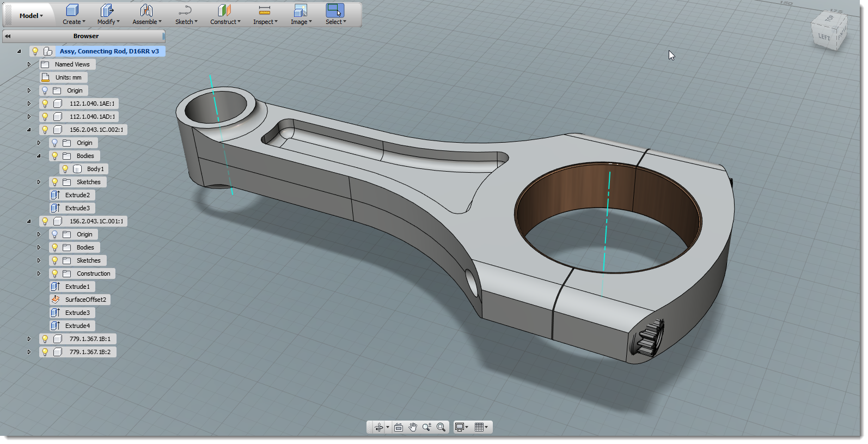Expand component 112.1.040.1AD:1
Viewport: 868px width, 444px height.
29,117
